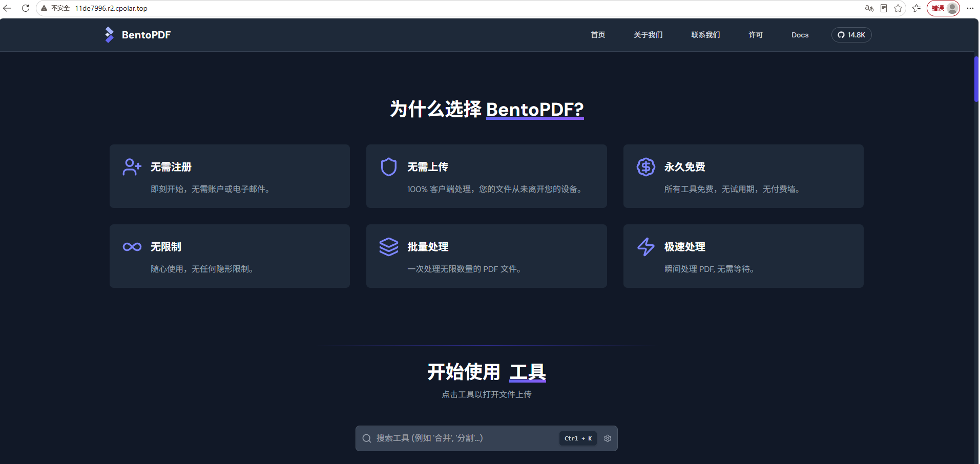The width and height of the screenshot is (980, 464).
Task: Click the 永久免费 card title
Action: 685,167
